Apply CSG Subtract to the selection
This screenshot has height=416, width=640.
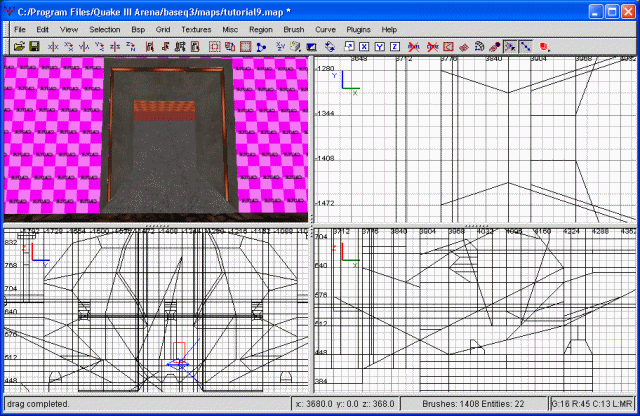point(230,47)
